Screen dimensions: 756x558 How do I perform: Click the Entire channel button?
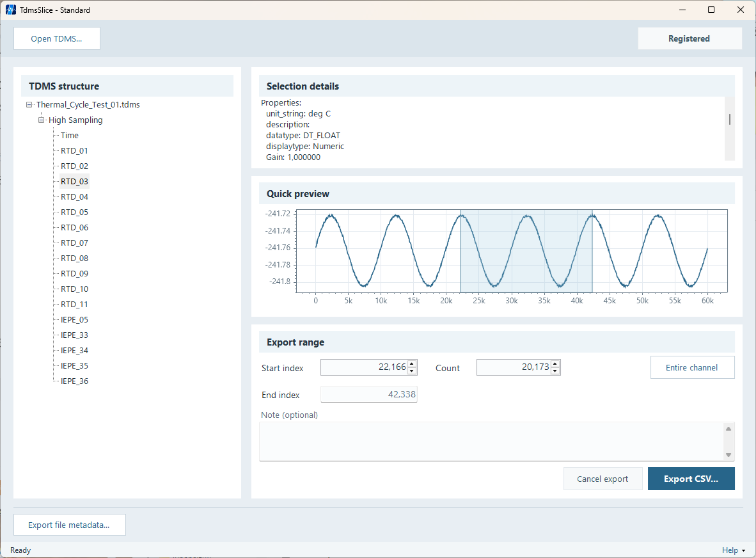(x=692, y=367)
